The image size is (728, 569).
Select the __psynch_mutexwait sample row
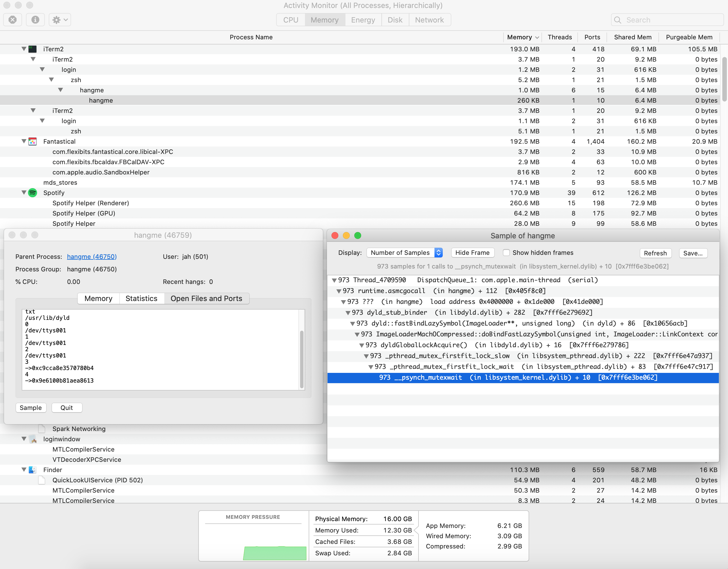[x=523, y=378]
